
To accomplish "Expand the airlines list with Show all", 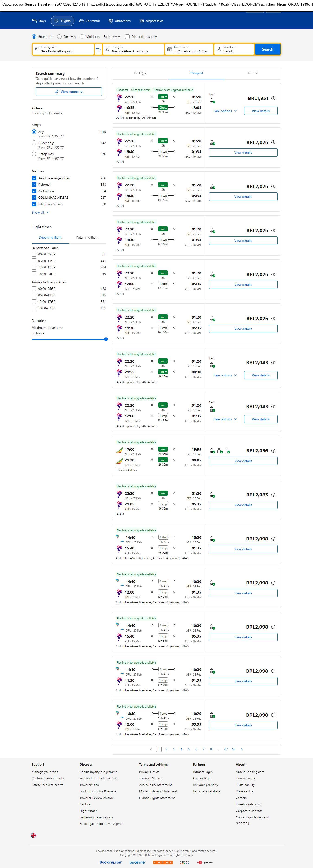I will [x=40, y=212].
